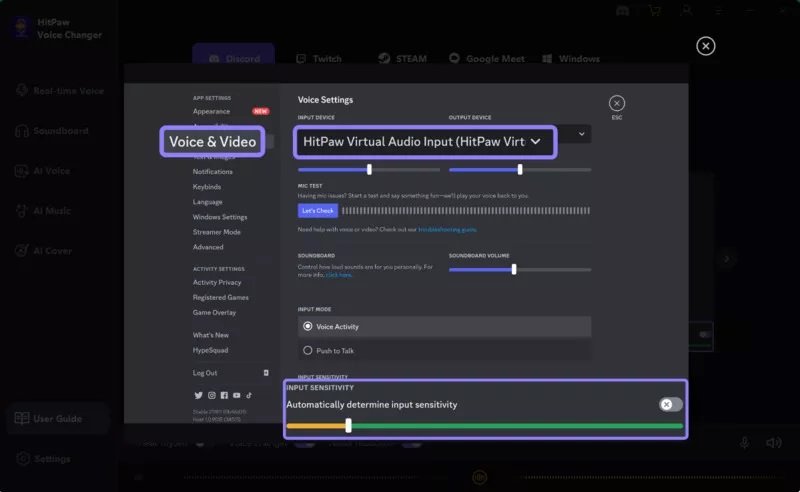Open Discord's YouTube social icon
This screenshot has height=492, width=800.
tap(237, 395)
